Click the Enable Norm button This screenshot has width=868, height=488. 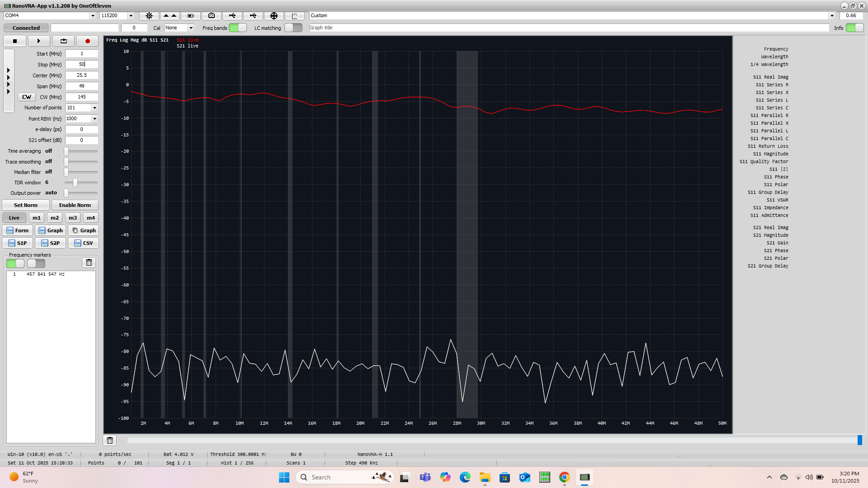click(x=75, y=205)
